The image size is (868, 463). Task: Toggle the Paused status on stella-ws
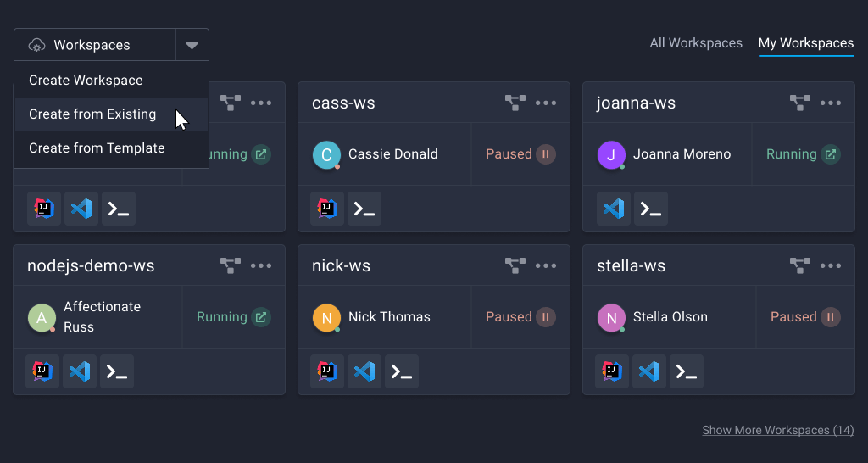[x=831, y=317]
